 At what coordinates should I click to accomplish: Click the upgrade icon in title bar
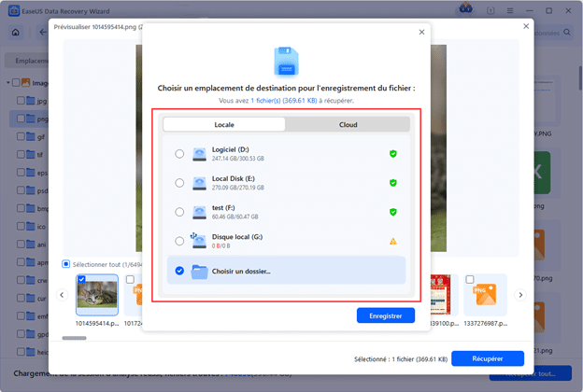(491, 11)
